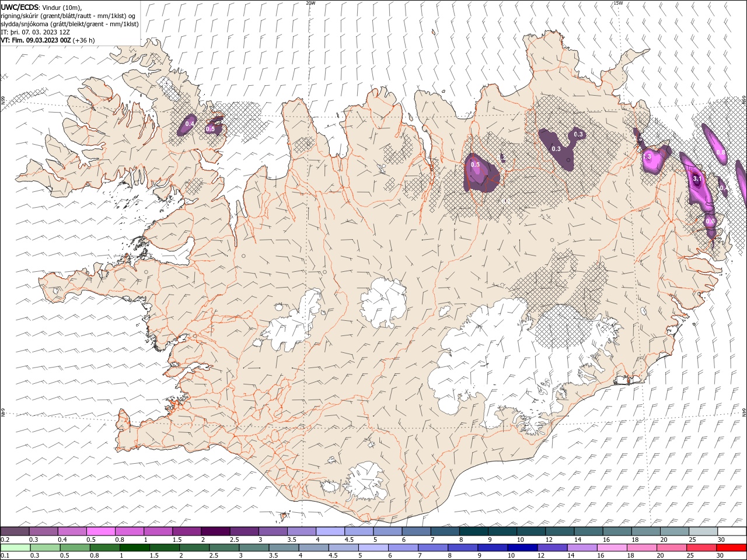Click the 15W longitude label

point(618,3)
